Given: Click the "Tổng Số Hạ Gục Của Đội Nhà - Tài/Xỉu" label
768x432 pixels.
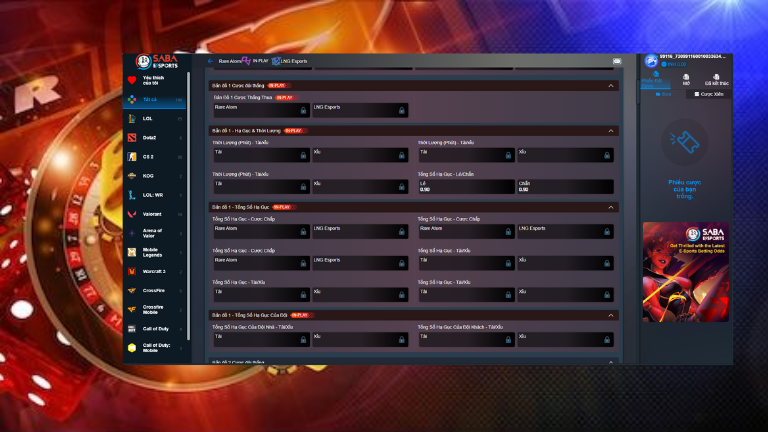Looking at the screenshot, I should coord(253,327).
